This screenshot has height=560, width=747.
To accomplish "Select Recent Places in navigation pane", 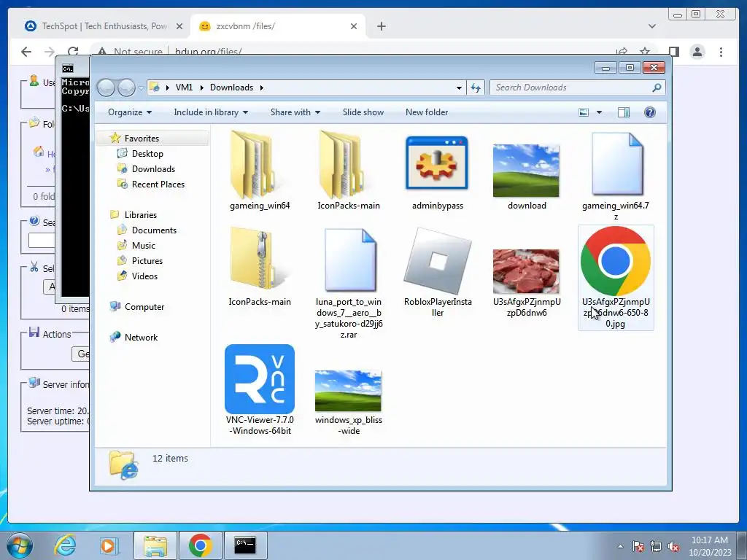I will (158, 184).
